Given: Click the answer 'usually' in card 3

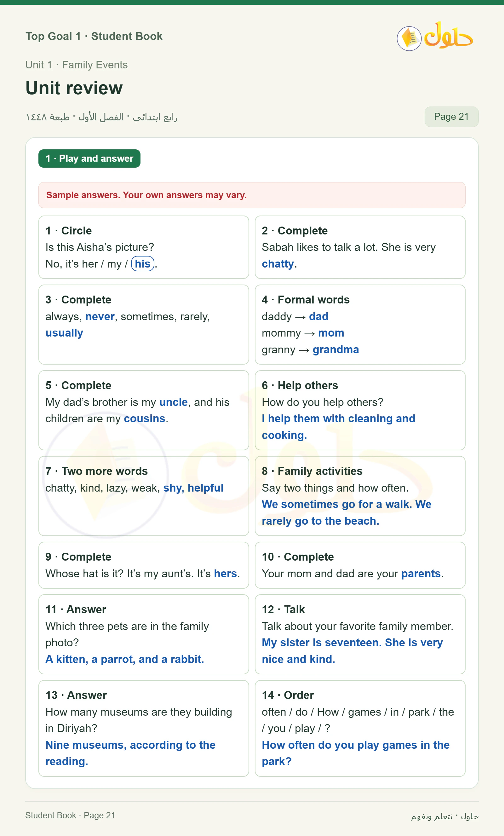Looking at the screenshot, I should tap(64, 333).
